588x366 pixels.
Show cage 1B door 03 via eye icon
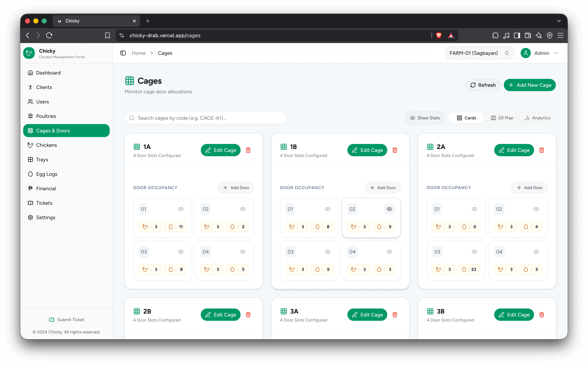tap(327, 252)
